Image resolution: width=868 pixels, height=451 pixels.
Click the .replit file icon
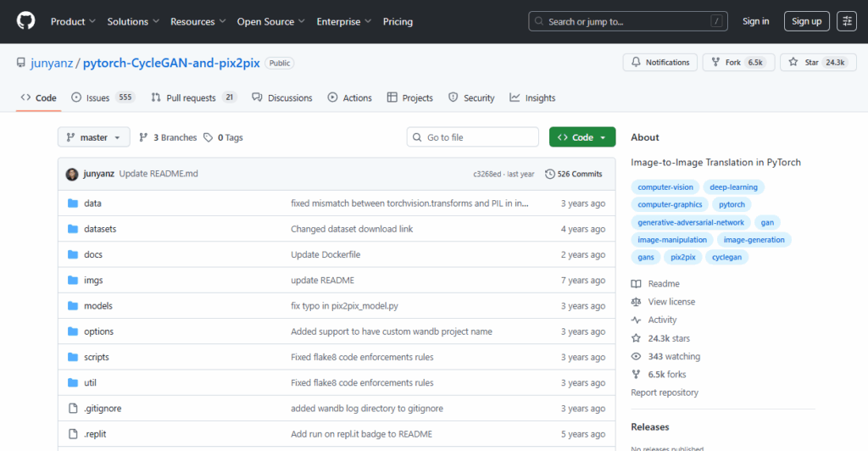coord(73,434)
